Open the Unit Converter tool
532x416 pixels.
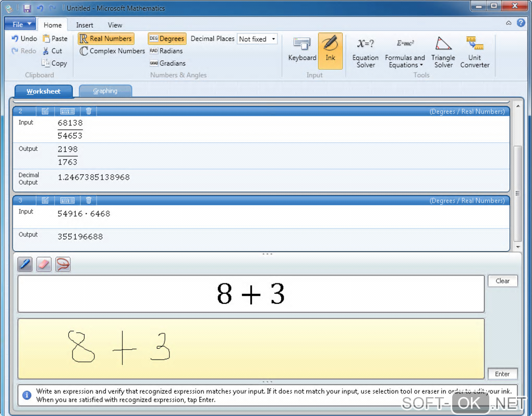pos(475,52)
